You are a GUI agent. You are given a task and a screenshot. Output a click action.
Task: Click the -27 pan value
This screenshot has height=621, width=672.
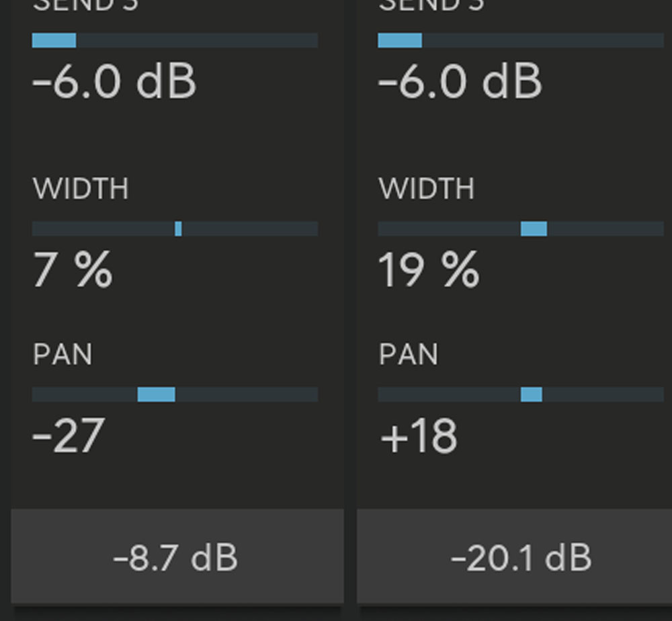69,436
